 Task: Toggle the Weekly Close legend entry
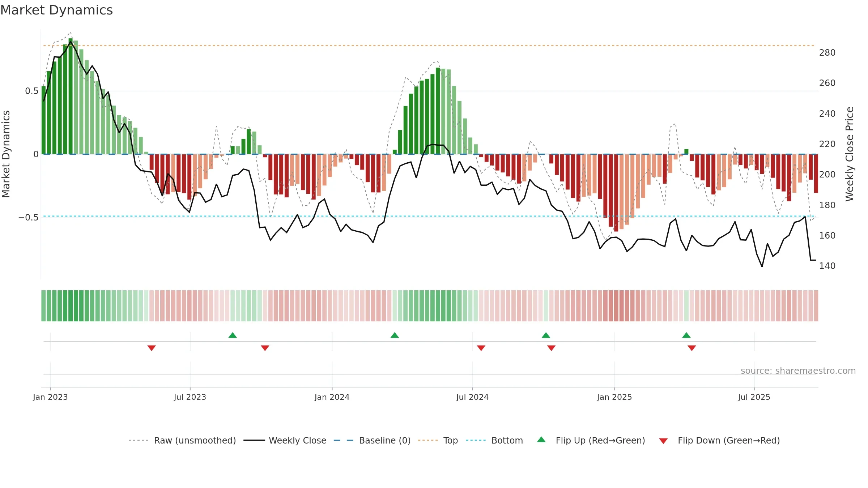tap(285, 440)
